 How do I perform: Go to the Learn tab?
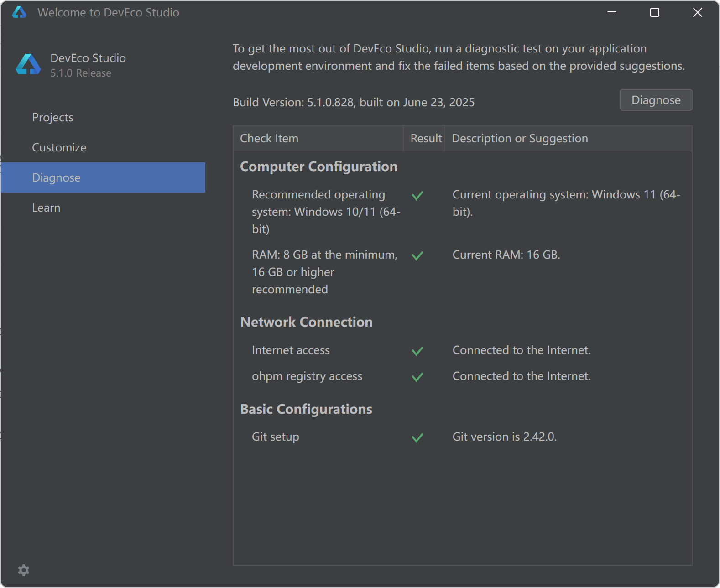click(x=103, y=208)
